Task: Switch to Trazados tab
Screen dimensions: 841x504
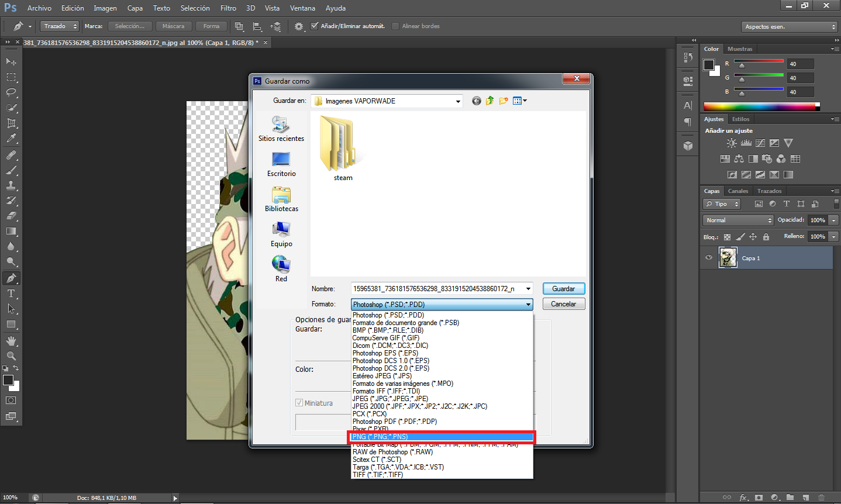Action: (769, 191)
